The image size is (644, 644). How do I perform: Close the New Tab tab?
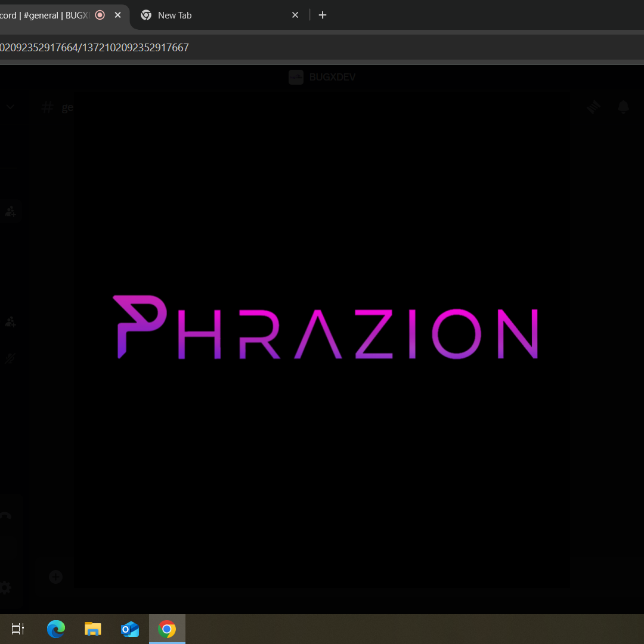tap(295, 15)
